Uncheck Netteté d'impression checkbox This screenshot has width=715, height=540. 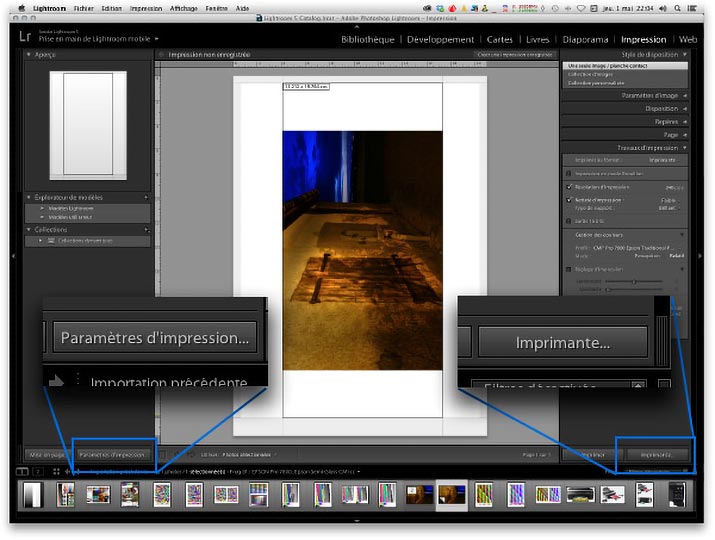[x=569, y=200]
